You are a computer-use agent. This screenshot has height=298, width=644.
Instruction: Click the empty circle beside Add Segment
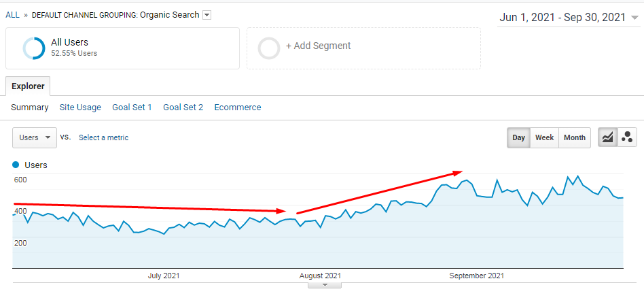point(269,48)
